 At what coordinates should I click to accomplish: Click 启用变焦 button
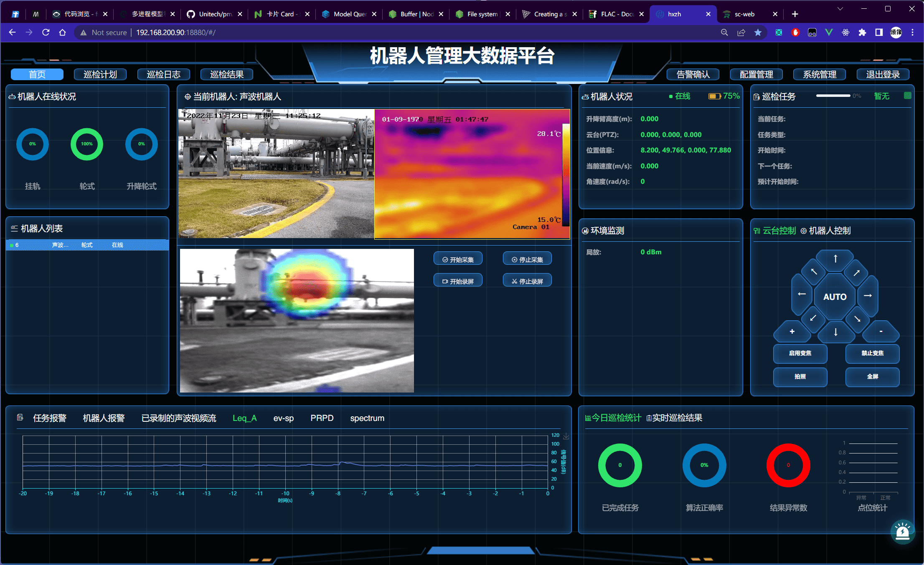coord(800,353)
